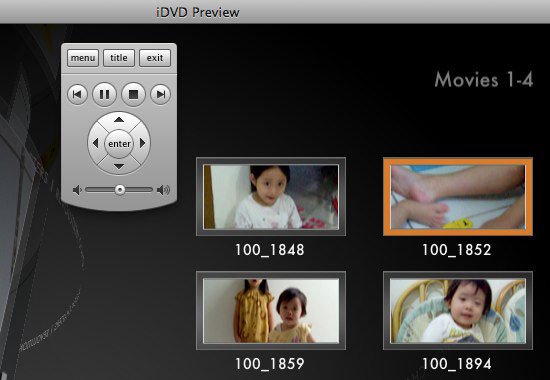The width and height of the screenshot is (550, 380).
Task: Click the title button on remote
Action: click(119, 58)
